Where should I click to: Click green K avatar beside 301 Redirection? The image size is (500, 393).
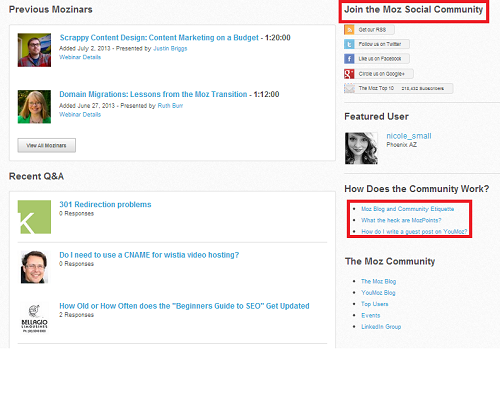[34, 217]
